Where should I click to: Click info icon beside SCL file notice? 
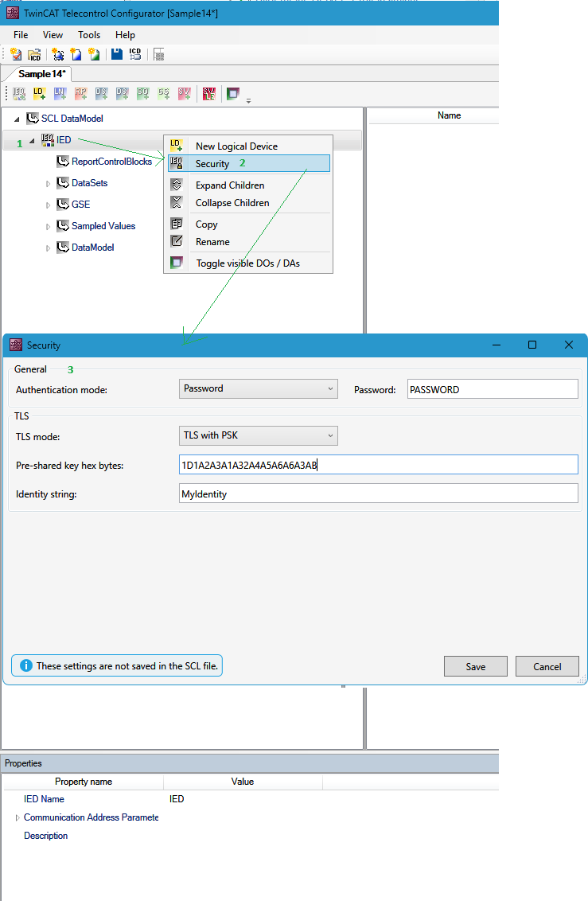pos(25,665)
